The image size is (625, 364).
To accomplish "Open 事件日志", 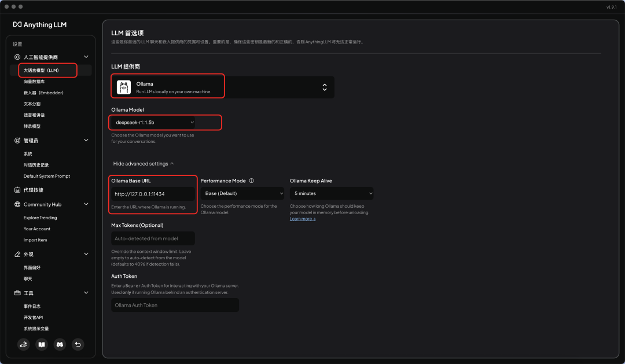I will tap(32, 306).
